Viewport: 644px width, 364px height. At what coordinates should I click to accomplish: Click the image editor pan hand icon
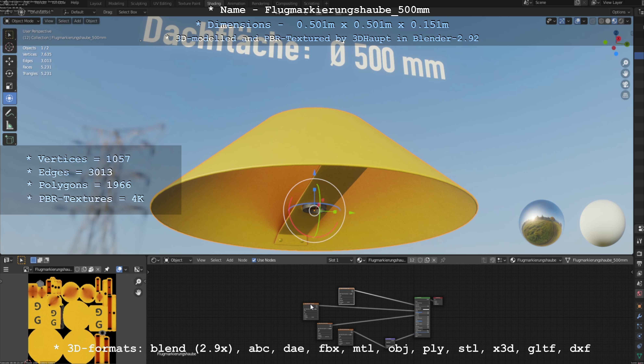[x=138, y=292]
